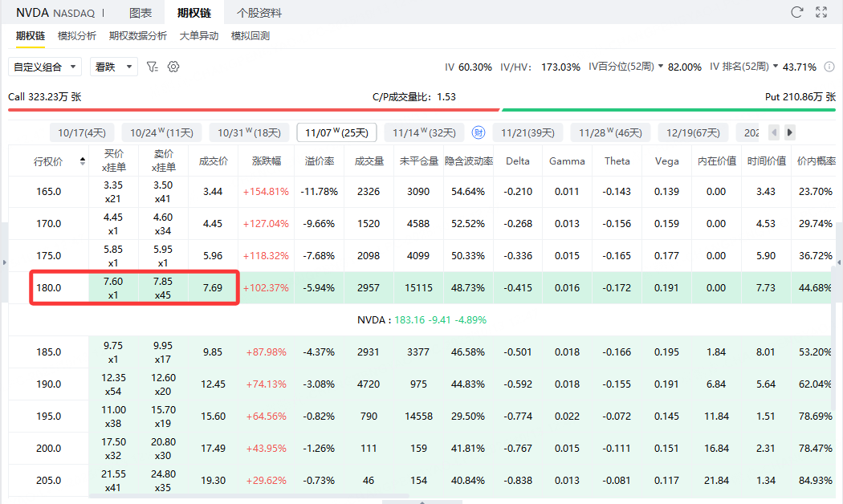Click bid price 7.60 x1

tap(113, 288)
